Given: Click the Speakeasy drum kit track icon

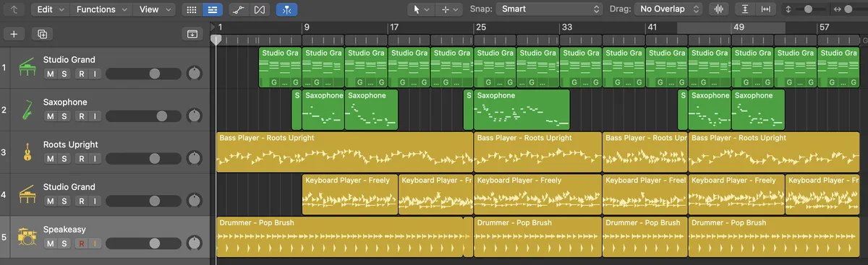Looking at the screenshot, I should [27, 237].
